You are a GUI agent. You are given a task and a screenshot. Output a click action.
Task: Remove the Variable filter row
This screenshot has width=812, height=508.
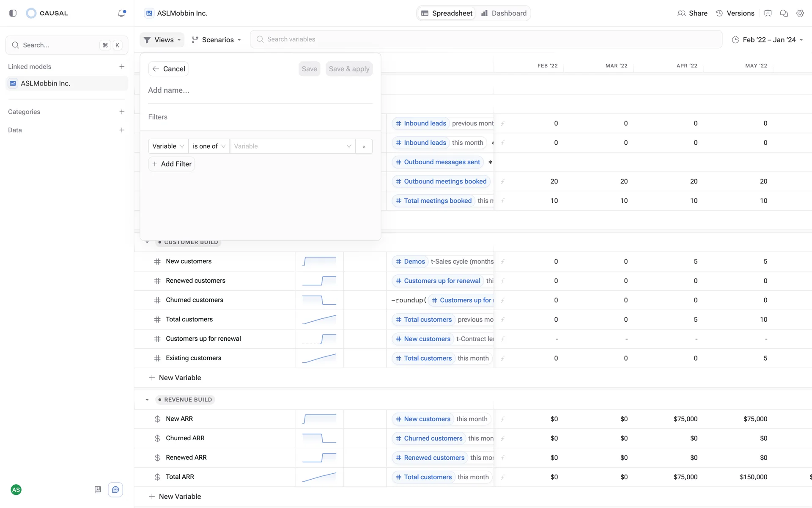pyautogui.click(x=364, y=146)
